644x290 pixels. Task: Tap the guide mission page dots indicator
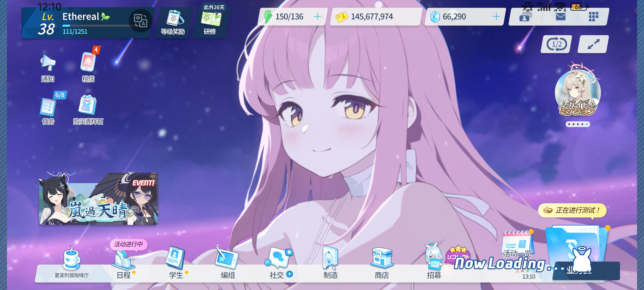coord(578,124)
